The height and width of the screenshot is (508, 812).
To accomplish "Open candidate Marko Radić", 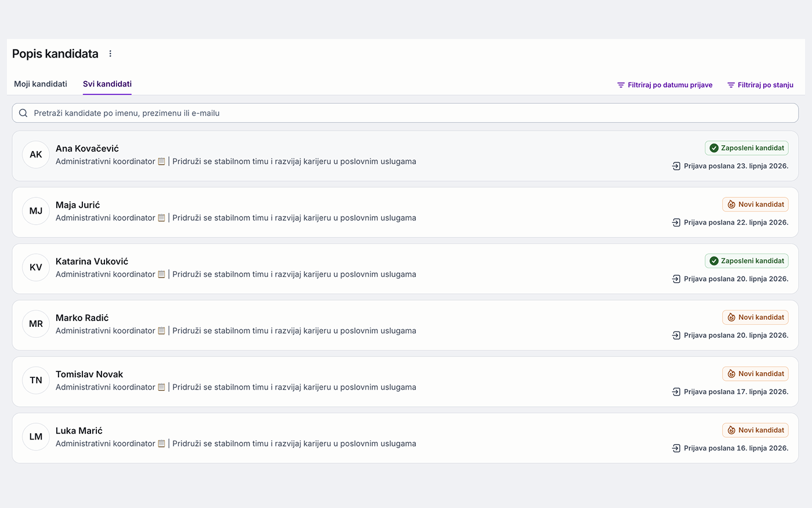I will point(405,325).
